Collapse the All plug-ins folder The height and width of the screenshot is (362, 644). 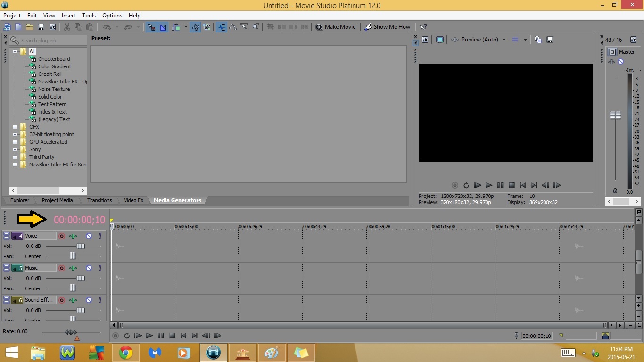coord(15,51)
